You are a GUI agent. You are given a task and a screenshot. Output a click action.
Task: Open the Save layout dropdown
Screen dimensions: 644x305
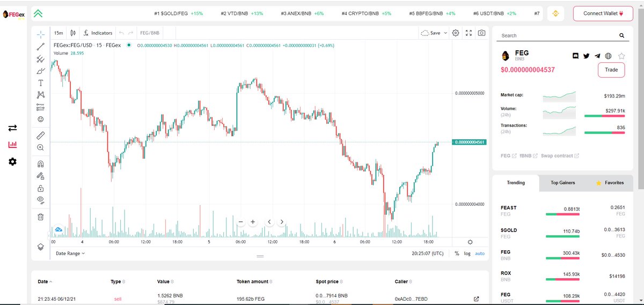pos(435,33)
